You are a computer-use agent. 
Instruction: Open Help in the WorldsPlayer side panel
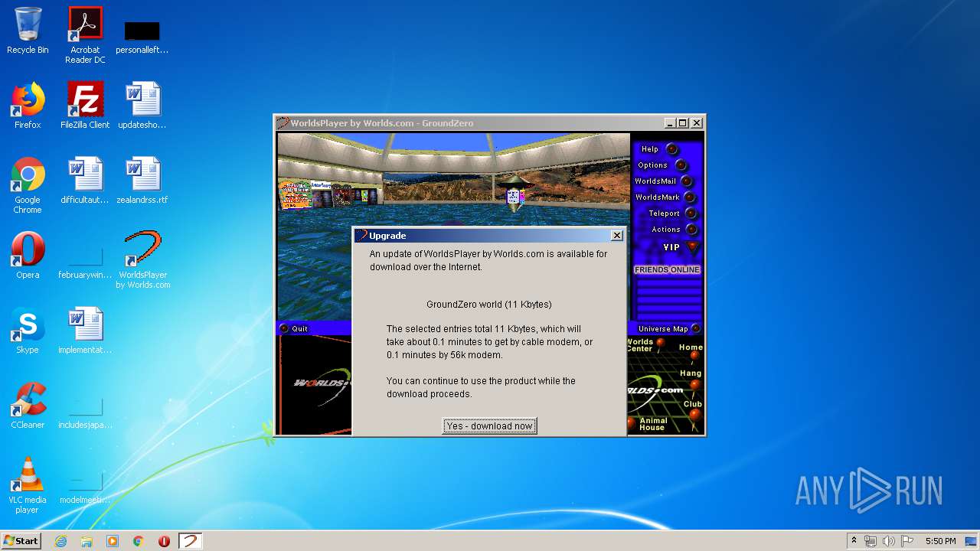[x=659, y=149]
